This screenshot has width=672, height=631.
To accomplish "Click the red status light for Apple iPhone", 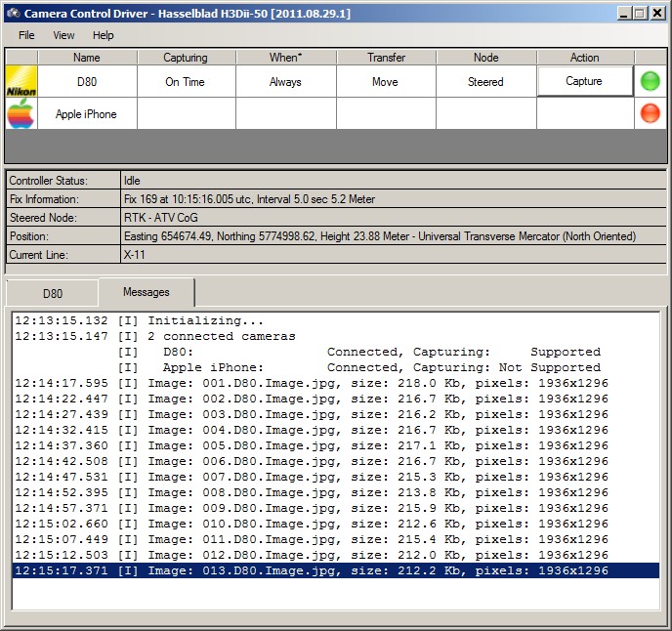I will pos(650,114).
